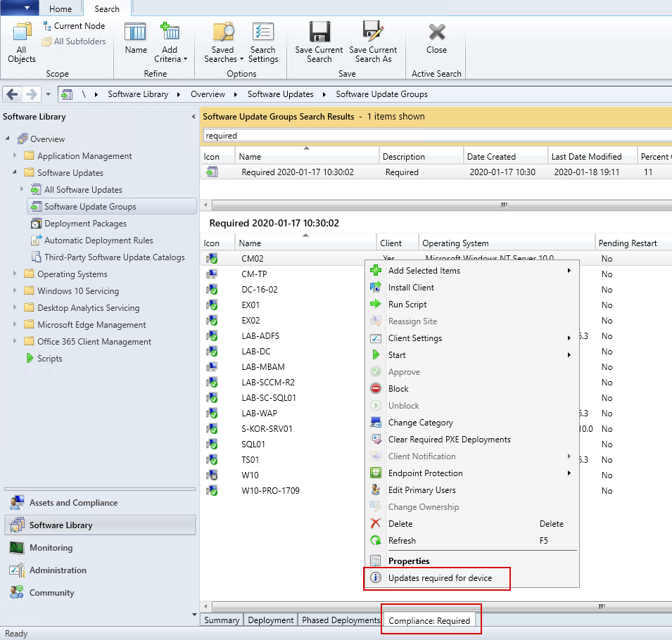The image size is (672, 640).
Task: Choose Edit Primary Users menu entry
Action: tap(471, 489)
